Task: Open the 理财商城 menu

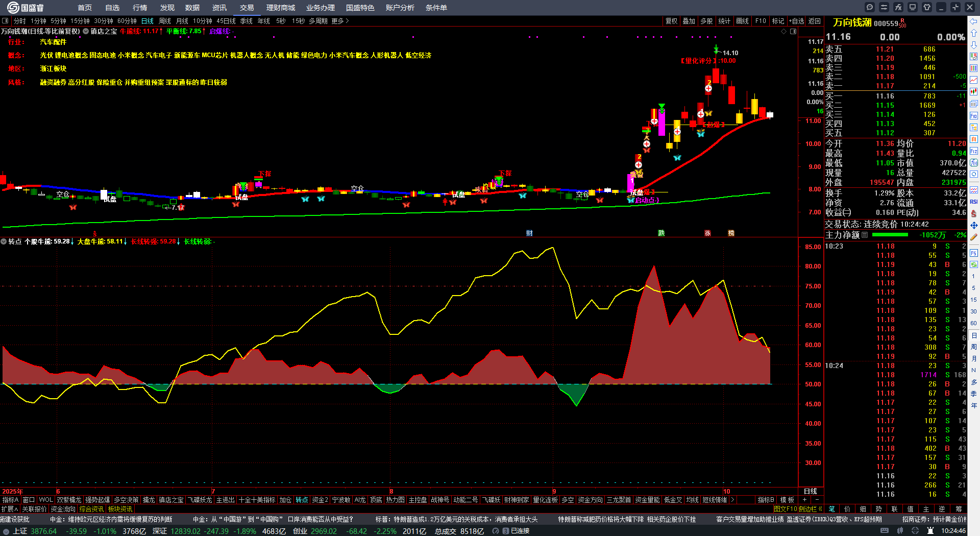Action: [281, 8]
